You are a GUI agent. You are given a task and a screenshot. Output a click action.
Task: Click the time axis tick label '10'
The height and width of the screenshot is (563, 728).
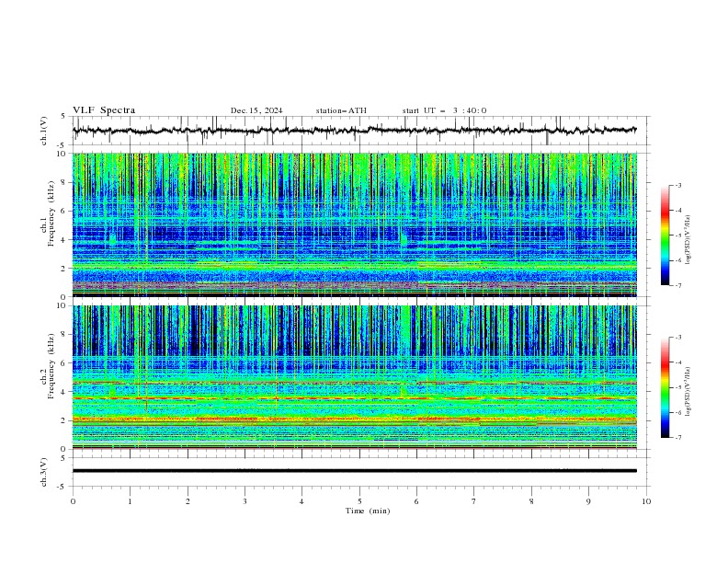click(x=646, y=501)
